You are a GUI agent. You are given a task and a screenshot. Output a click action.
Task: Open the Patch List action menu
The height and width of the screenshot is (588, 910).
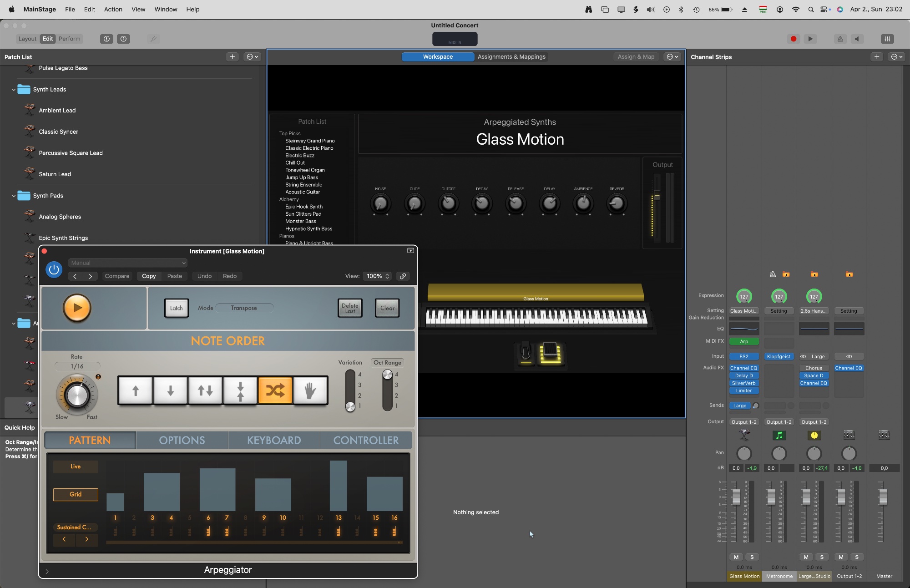point(252,57)
